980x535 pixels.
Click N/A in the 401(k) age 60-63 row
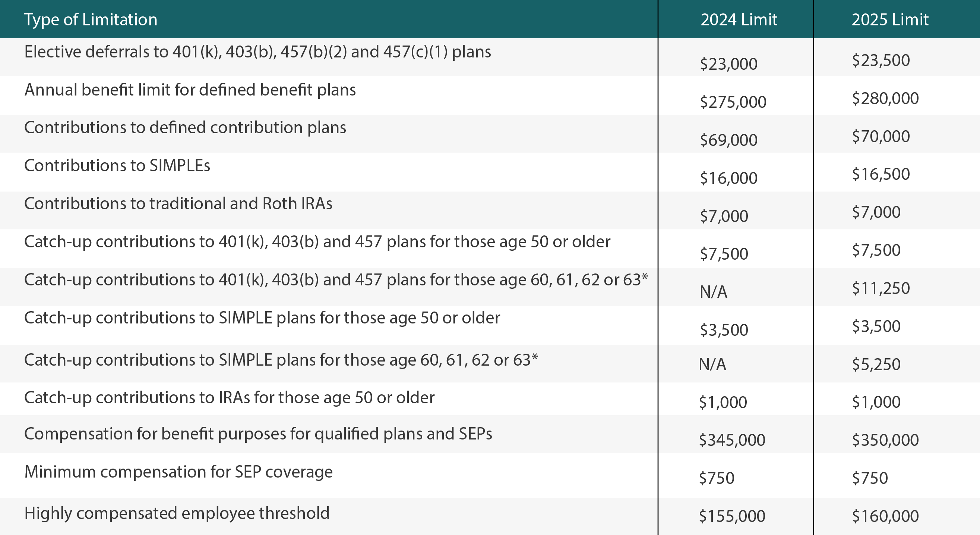click(x=713, y=292)
